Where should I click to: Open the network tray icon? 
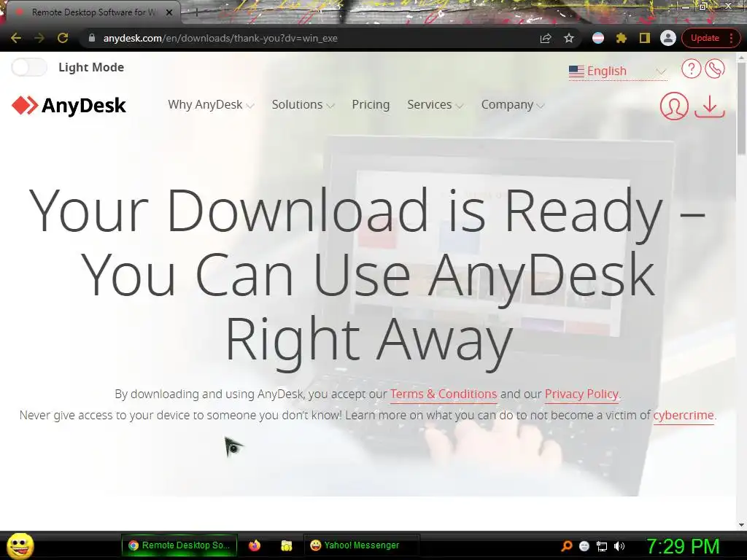click(602, 546)
